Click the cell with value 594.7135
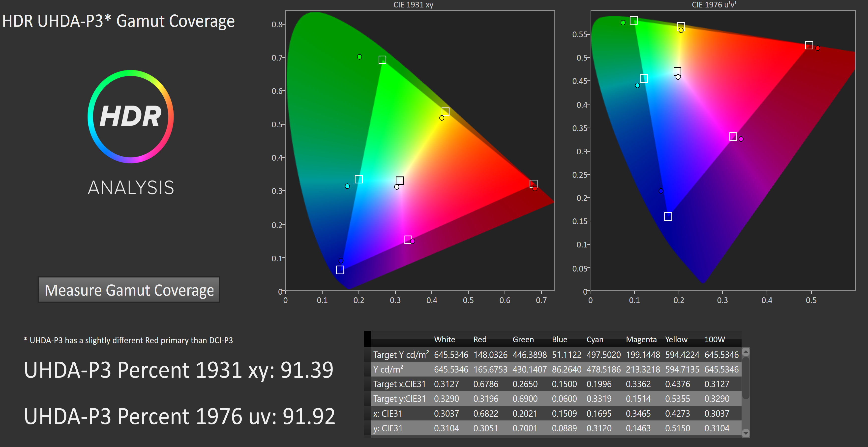Screen dimensions: 868x447 (x=682, y=369)
